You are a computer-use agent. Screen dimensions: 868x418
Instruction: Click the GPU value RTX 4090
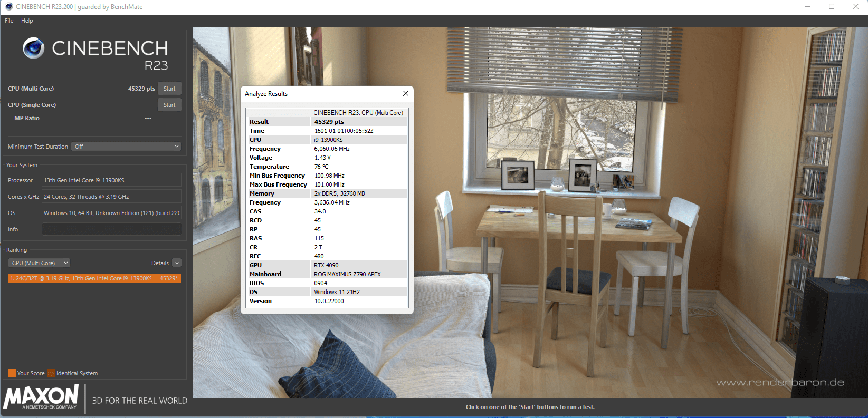click(327, 265)
